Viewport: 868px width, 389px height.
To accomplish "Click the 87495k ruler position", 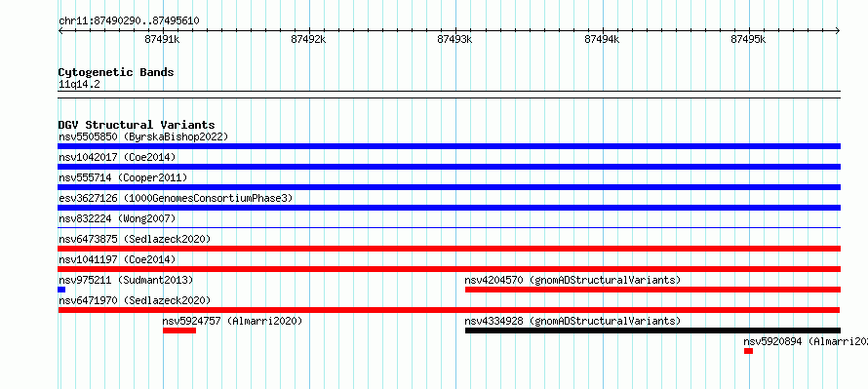I will click(748, 39).
